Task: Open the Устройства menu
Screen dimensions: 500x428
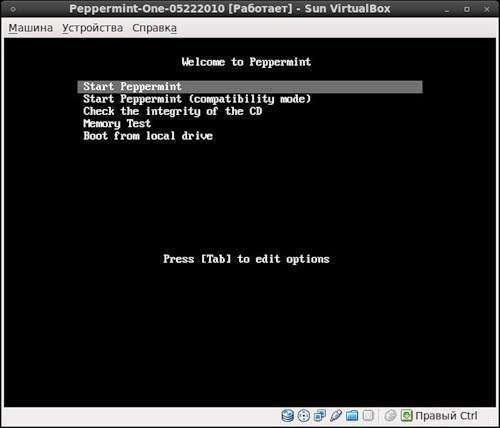Action: coord(93,28)
